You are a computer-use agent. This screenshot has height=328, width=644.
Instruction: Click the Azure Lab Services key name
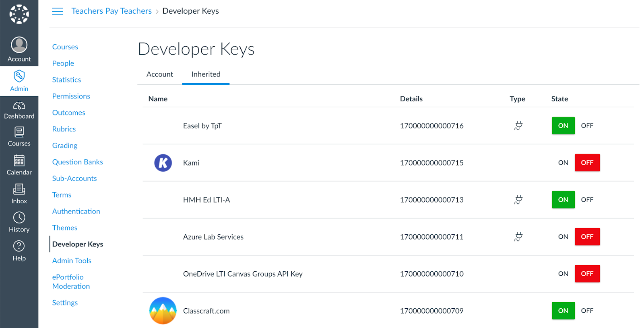click(213, 237)
